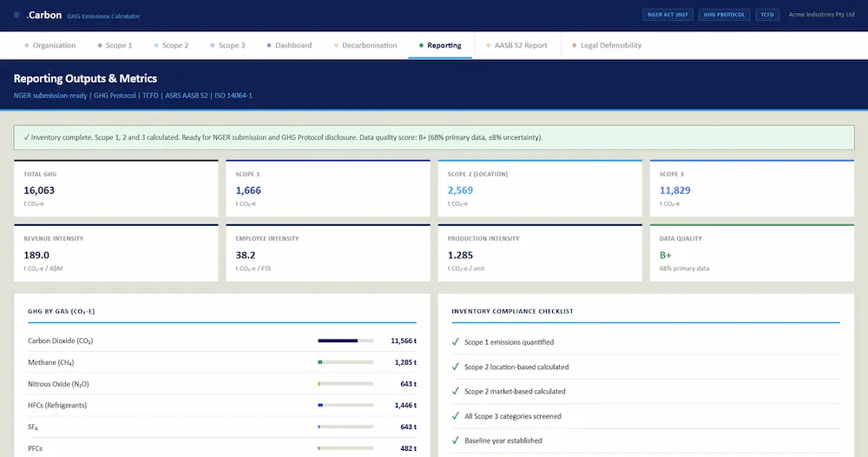
Task: Go to the Dashboard tab
Action: pyautogui.click(x=290, y=45)
